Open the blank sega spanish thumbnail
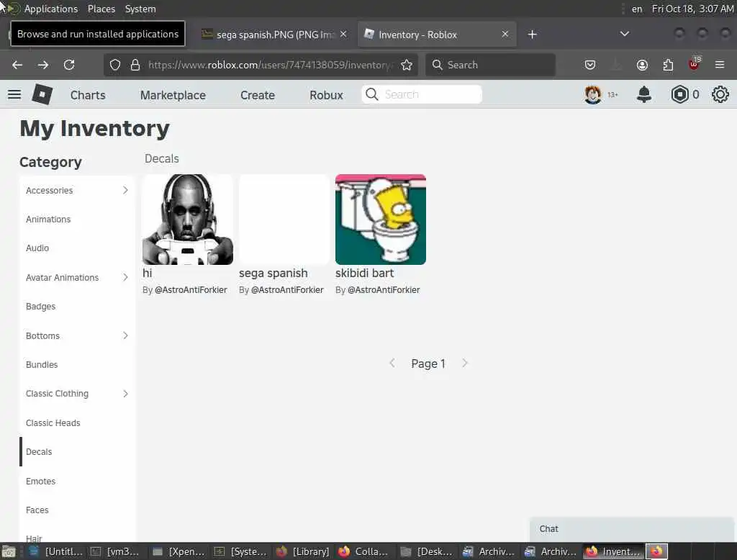 pos(284,220)
